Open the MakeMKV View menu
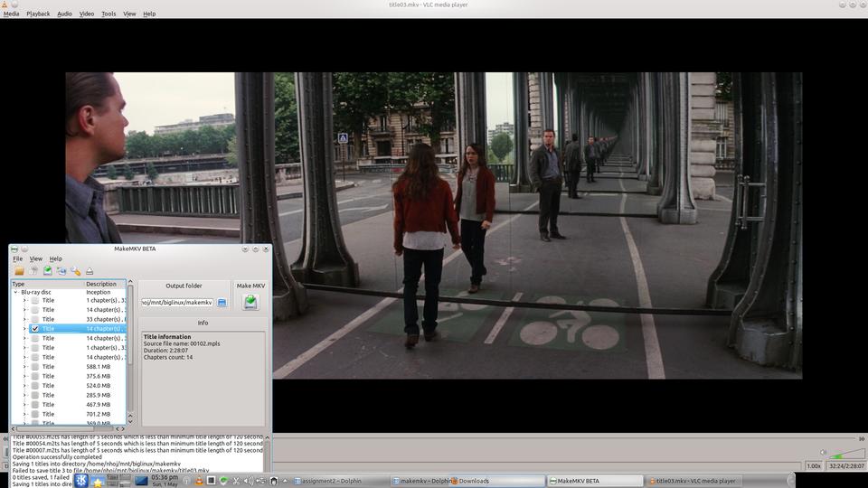 tap(36, 258)
